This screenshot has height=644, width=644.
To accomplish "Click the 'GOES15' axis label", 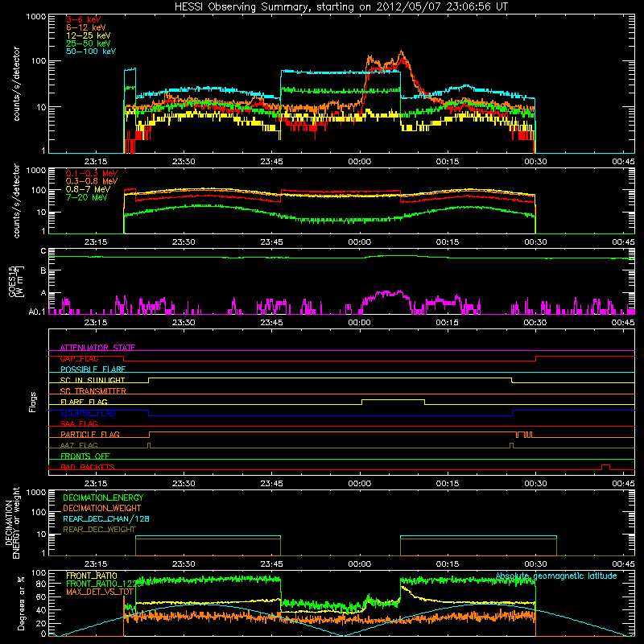I will pos(12,281).
